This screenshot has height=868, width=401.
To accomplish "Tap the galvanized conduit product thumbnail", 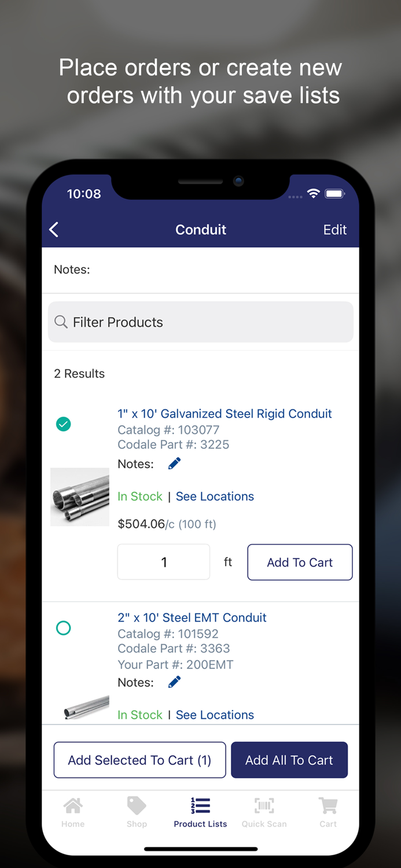I will [x=80, y=496].
